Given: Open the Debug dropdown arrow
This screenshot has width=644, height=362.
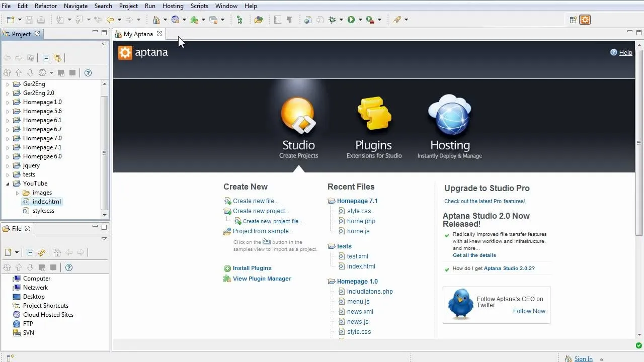Looking at the screenshot, I should click(x=341, y=20).
